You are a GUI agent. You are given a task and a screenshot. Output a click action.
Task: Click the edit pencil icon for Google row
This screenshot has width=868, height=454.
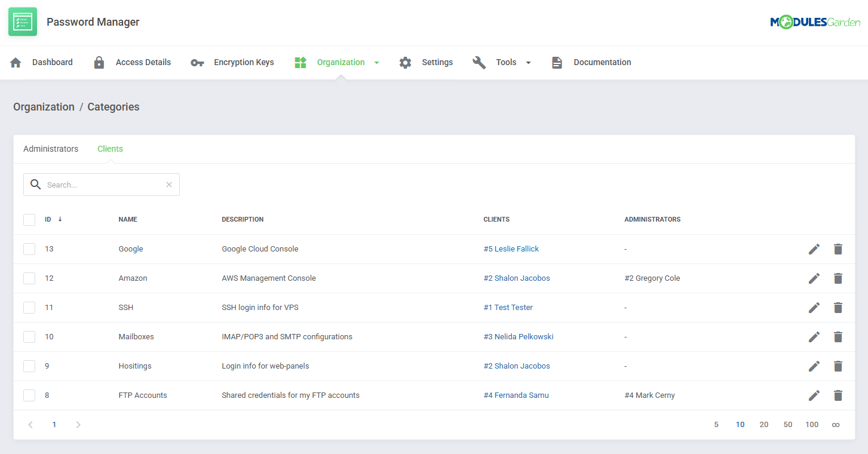(x=814, y=249)
